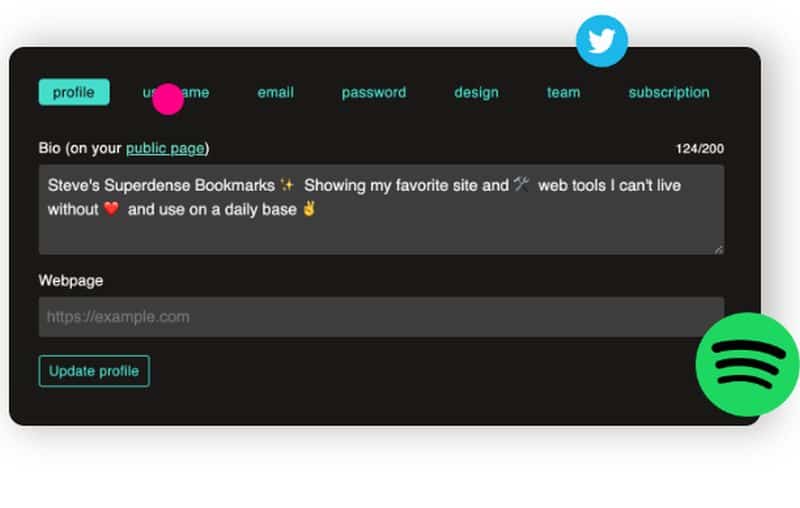Go to the password tab

[374, 92]
